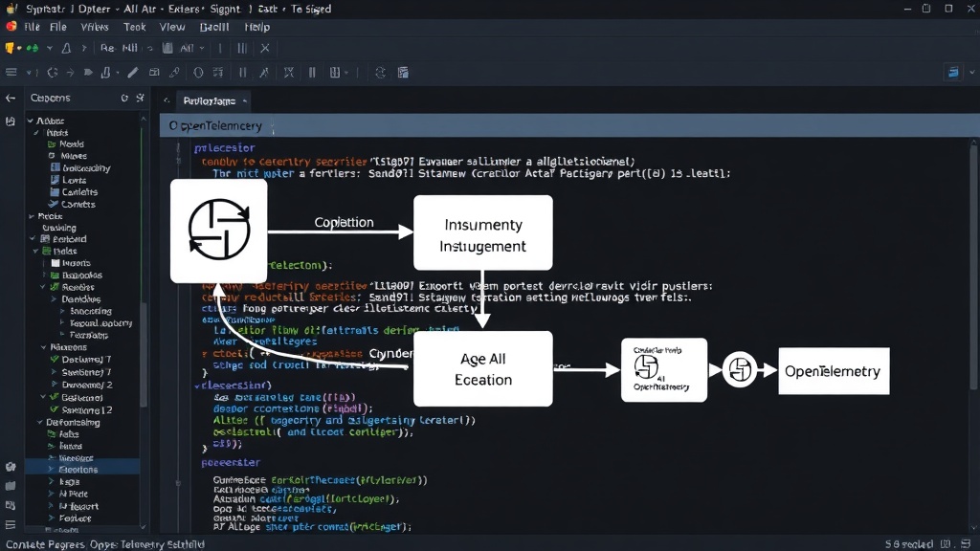980x551 pixels.
Task: Close the 'Pavloxfame' editor tab
Action: click(245, 100)
